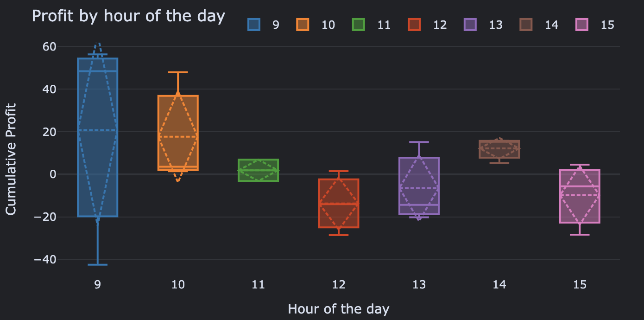The image size is (644, 320).
Task: Click the legend text label "14"
Action: [551, 25]
